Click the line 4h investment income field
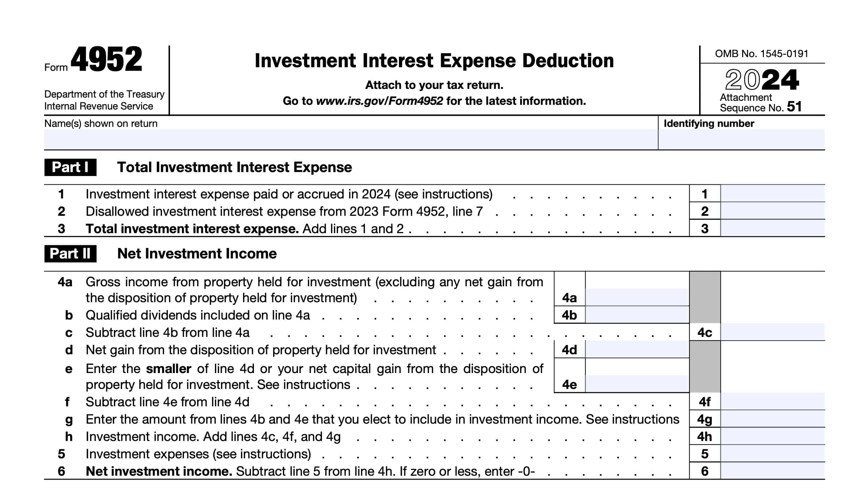Screen dimensions: 868x488 coord(773,436)
